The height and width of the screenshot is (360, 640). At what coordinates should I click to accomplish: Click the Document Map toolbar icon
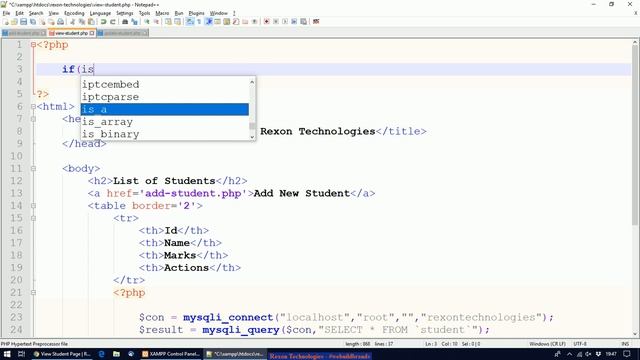point(227,22)
